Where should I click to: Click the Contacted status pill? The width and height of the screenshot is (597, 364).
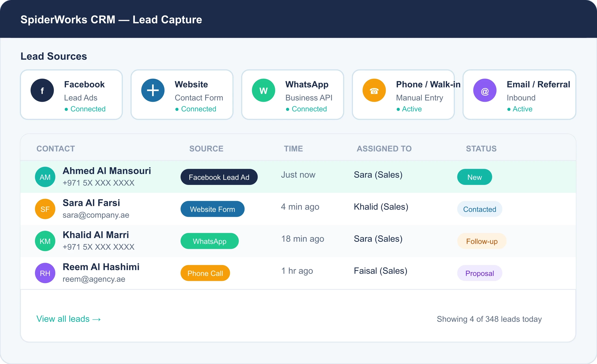point(480,209)
